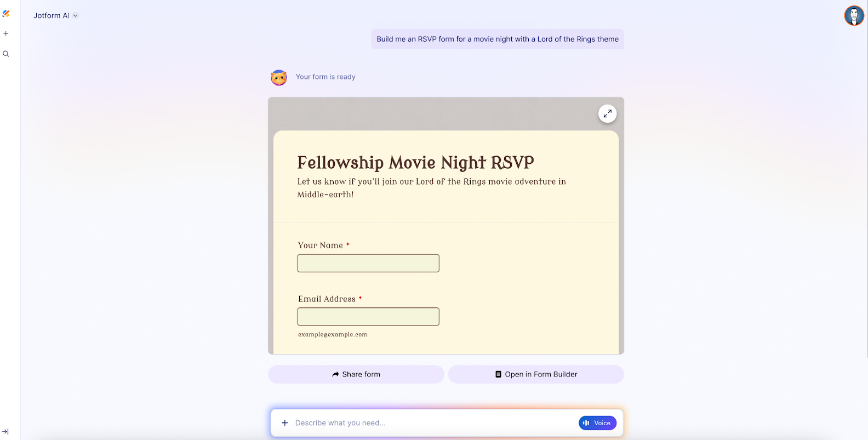Open the form in Form Builder
The image size is (868, 440).
[x=535, y=374]
